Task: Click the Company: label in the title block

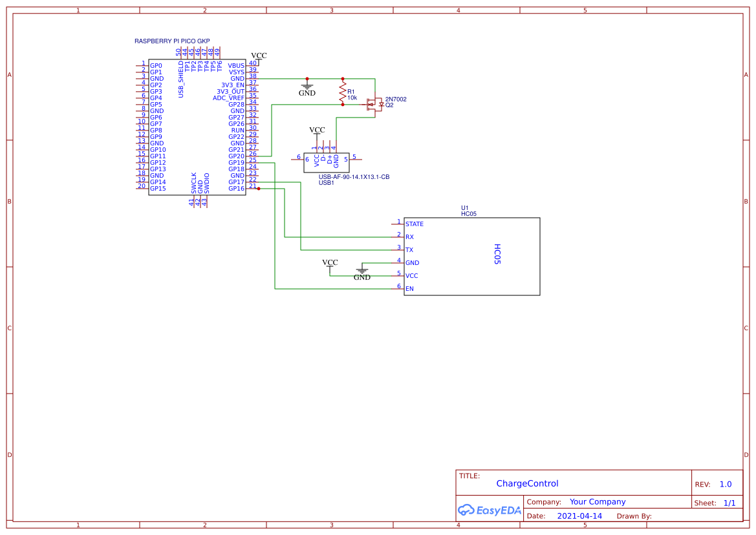Action: tap(544, 502)
